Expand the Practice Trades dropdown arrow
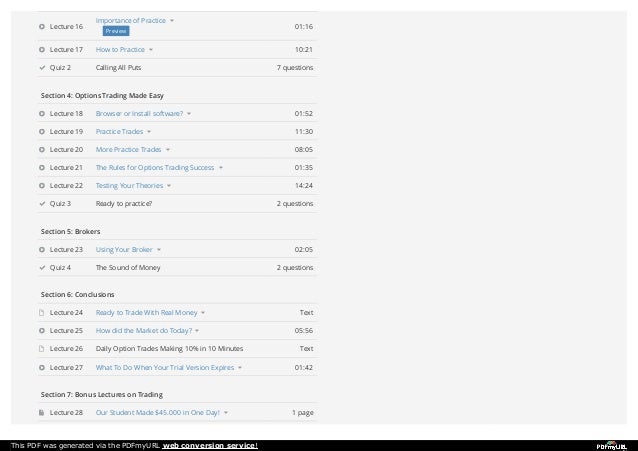This screenshot has width=638, height=451. [x=149, y=131]
